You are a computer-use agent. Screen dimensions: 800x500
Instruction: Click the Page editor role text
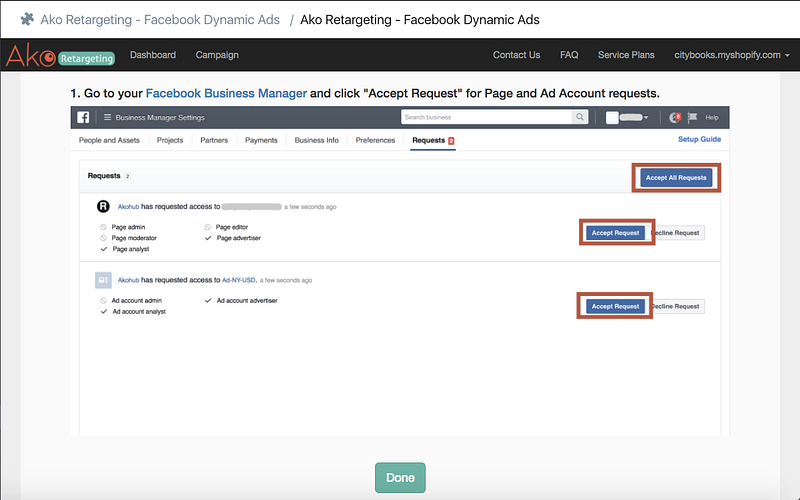click(x=232, y=227)
